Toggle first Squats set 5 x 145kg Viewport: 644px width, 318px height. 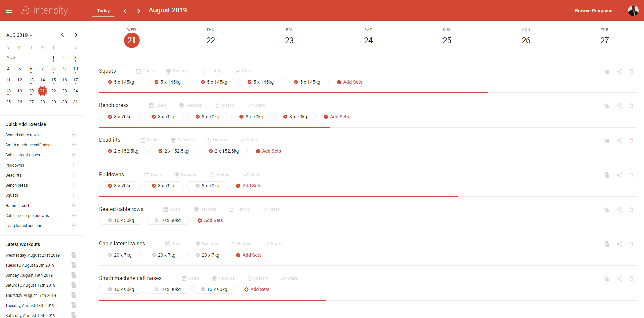[x=121, y=82]
